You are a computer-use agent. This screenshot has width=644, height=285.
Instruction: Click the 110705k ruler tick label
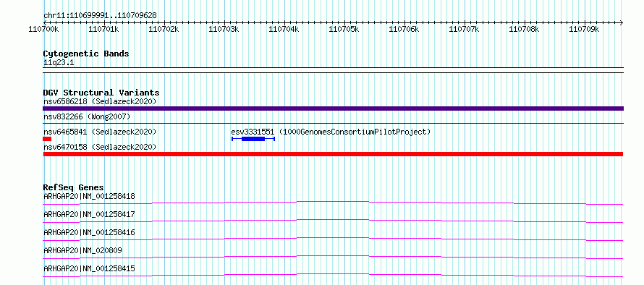(344, 29)
